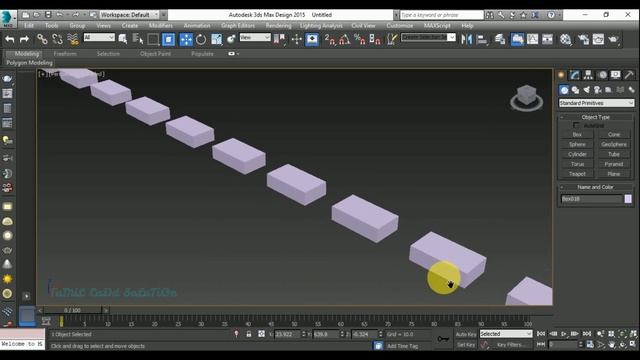The width and height of the screenshot is (640, 360).
Task: Toggle the Selection Lock padlock icon
Action: [249, 334]
